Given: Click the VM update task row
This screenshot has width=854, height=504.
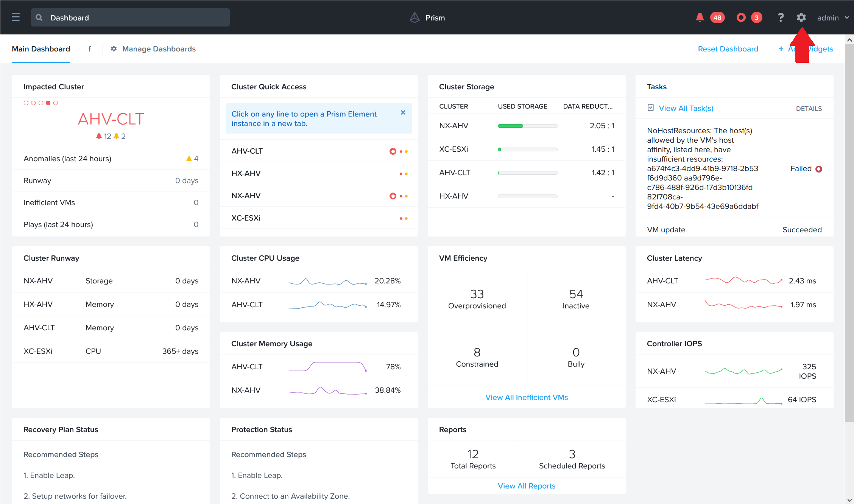Looking at the screenshot, I should click(734, 230).
